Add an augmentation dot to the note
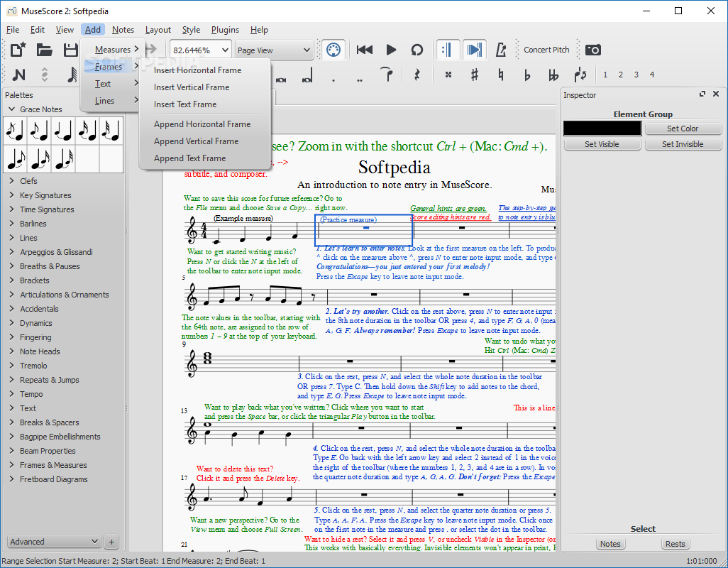This screenshot has width=728, height=568. coord(333,80)
